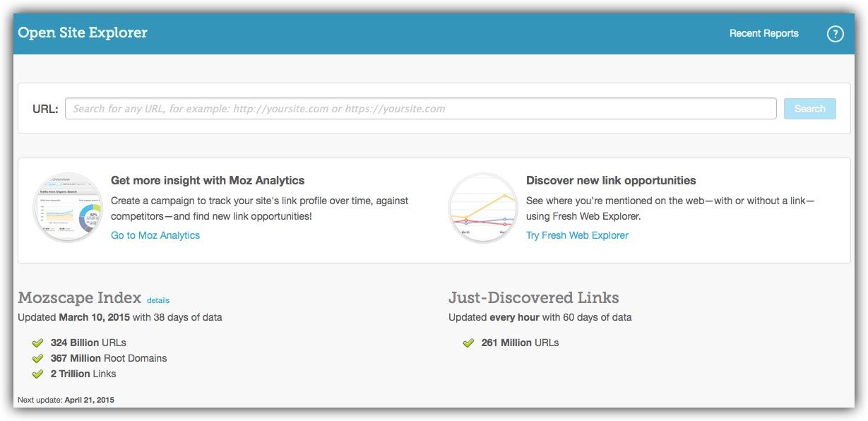Image resolution: width=868 pixels, height=421 pixels.
Task: Open Recent Reports
Action: [x=763, y=33]
